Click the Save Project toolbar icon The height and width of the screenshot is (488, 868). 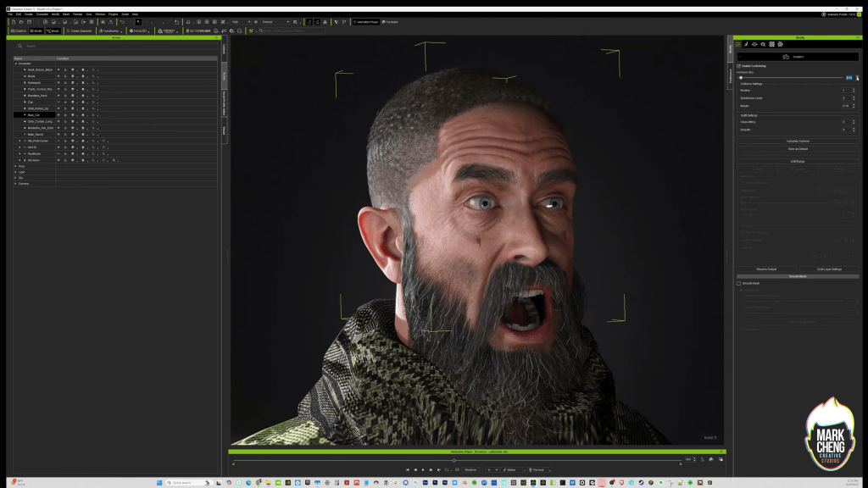coord(30,22)
